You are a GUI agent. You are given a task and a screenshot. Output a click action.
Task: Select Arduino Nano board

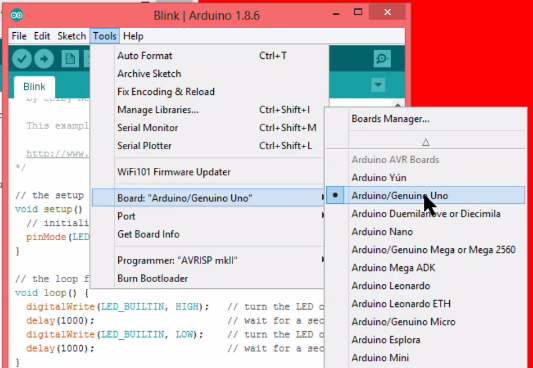click(x=426, y=232)
